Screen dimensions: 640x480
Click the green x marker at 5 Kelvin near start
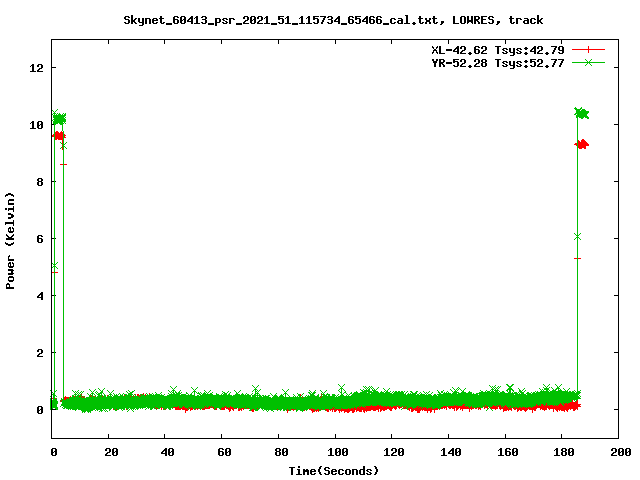click(54, 266)
